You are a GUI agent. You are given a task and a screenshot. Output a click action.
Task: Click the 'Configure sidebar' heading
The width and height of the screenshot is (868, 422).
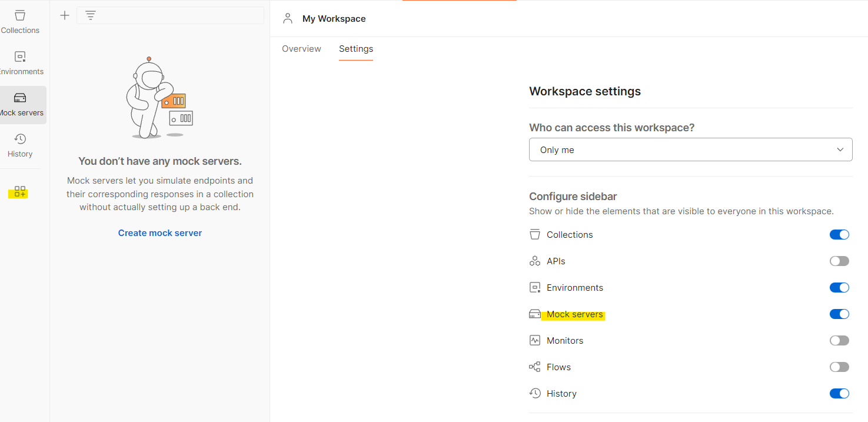(x=573, y=197)
